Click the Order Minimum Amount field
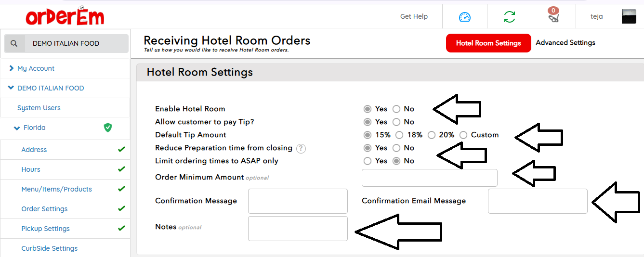644x257 pixels. pyautogui.click(x=429, y=178)
